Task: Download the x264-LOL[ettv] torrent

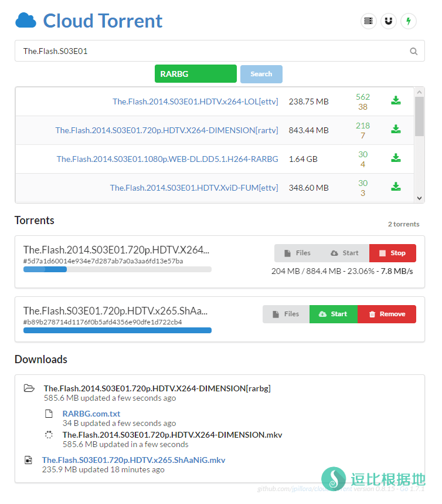Action: tap(396, 101)
